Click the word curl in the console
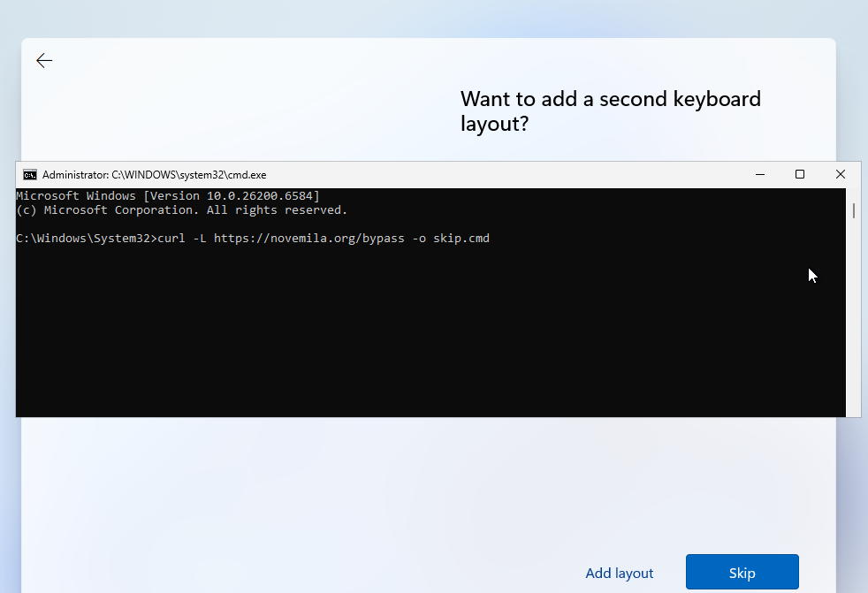 coord(171,239)
